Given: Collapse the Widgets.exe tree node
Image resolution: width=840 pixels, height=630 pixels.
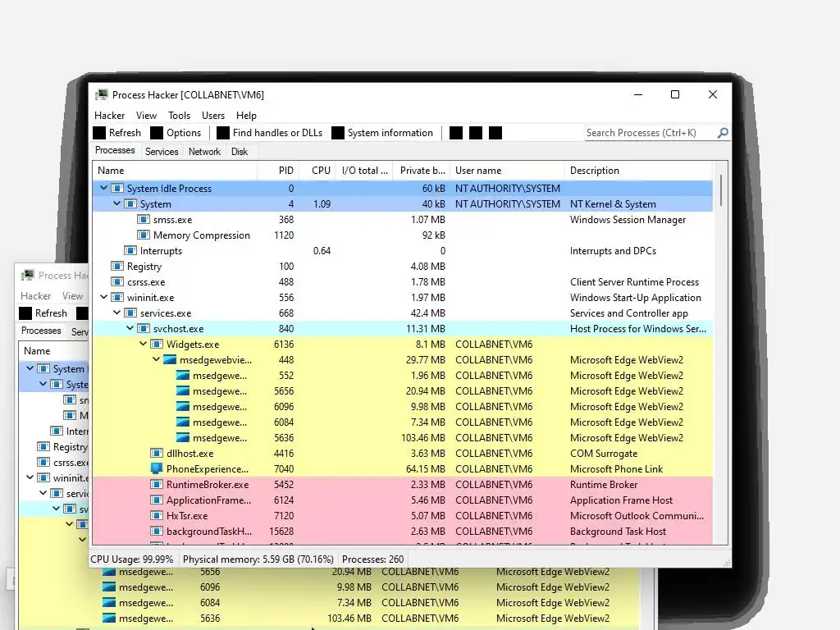Looking at the screenshot, I should [143, 344].
